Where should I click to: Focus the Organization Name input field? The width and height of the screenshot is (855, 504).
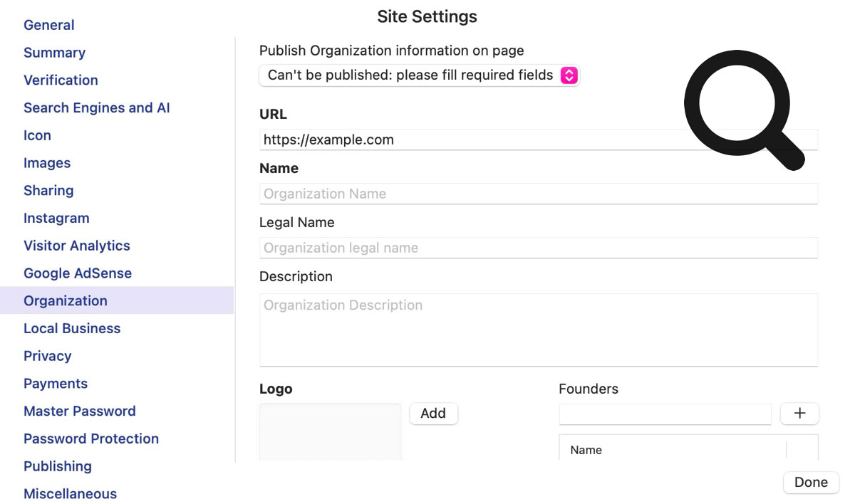point(538,194)
